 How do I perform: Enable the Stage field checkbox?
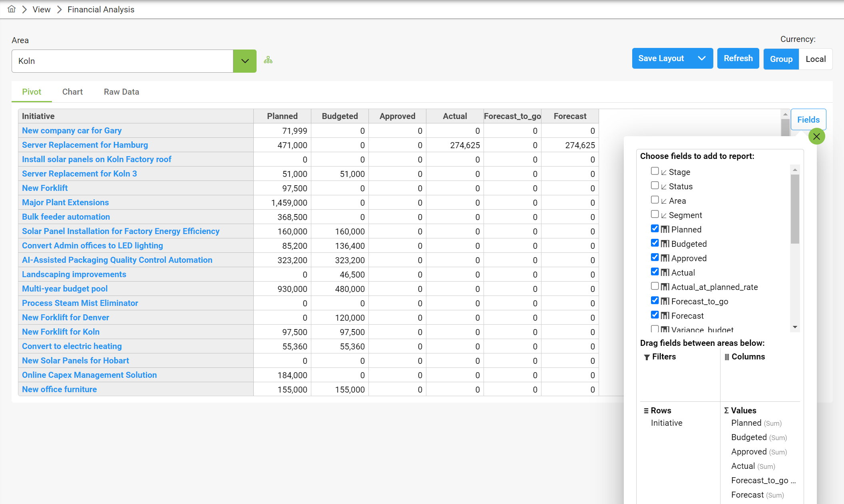click(x=655, y=171)
